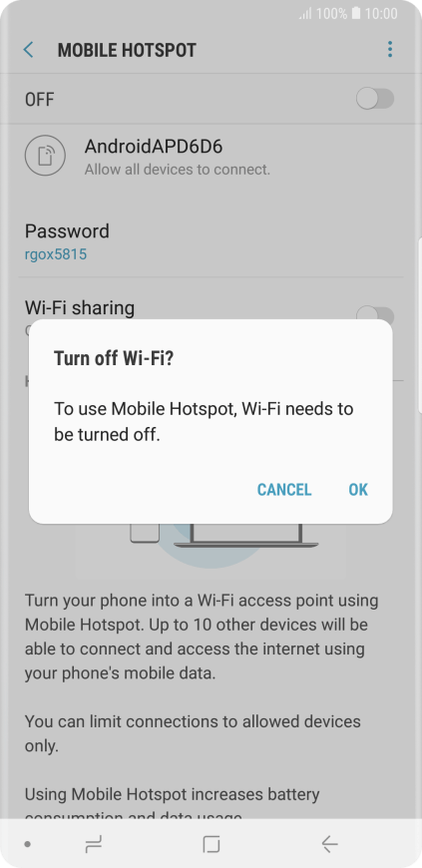Tap the edge panel handle on right side
Viewport: 422px width, 868px height.
[419, 324]
